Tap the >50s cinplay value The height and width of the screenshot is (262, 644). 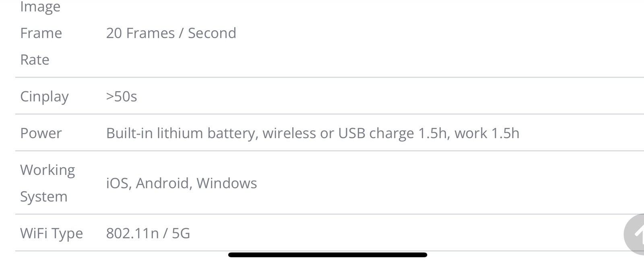click(122, 96)
